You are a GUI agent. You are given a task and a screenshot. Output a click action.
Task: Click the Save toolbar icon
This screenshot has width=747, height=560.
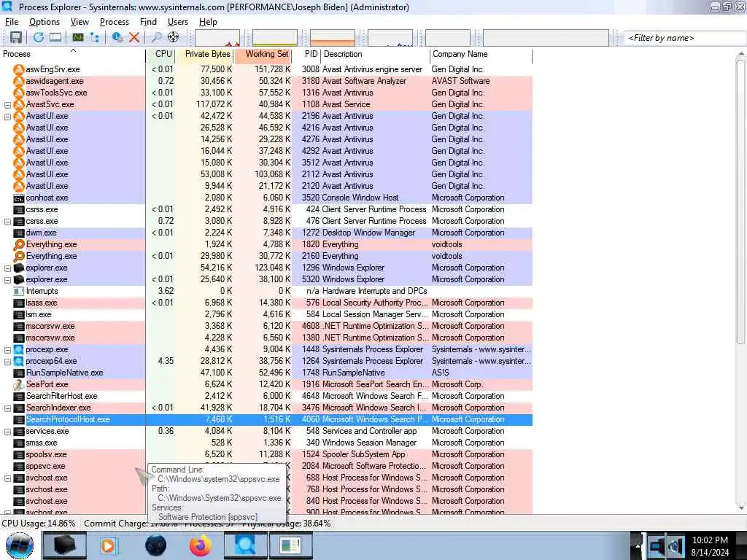[16, 37]
